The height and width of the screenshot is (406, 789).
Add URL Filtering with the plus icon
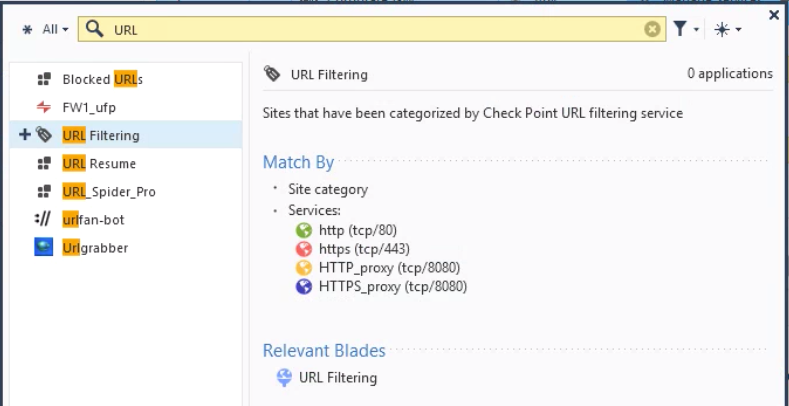[x=24, y=135]
